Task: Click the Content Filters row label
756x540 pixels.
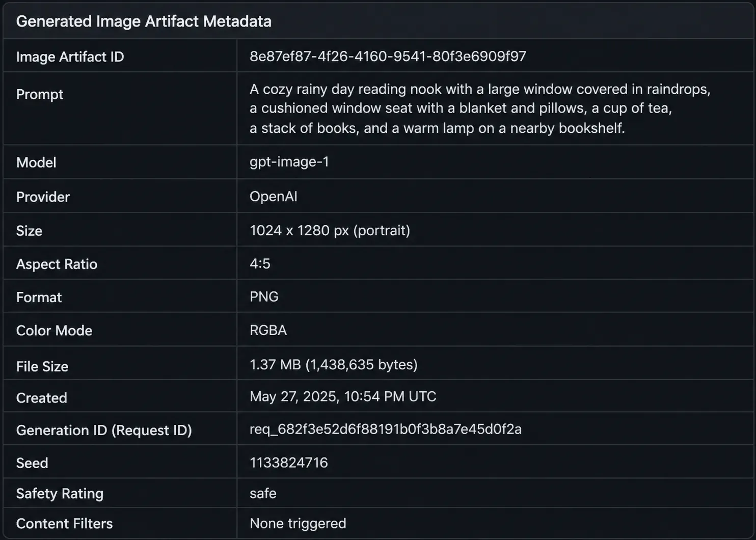Action: pos(64,524)
